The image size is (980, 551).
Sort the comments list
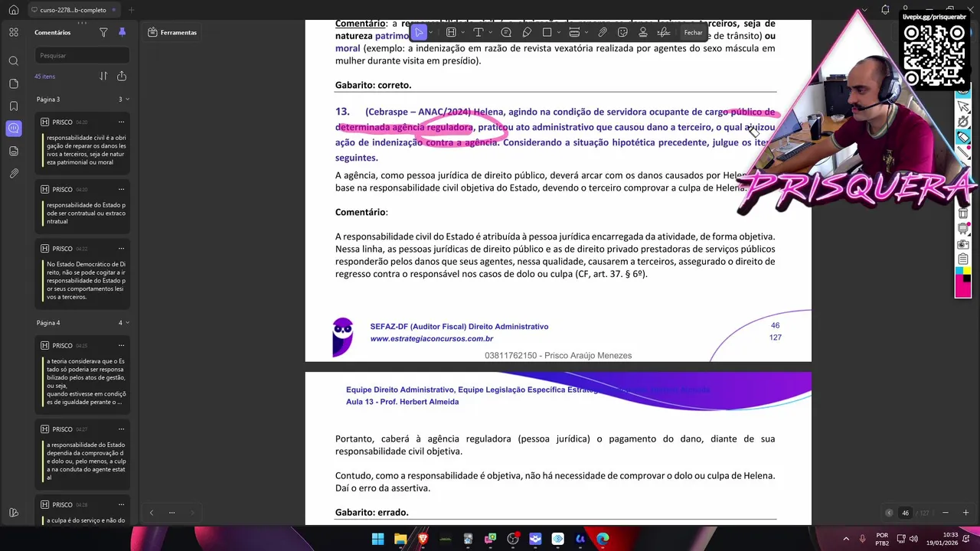pyautogui.click(x=103, y=76)
